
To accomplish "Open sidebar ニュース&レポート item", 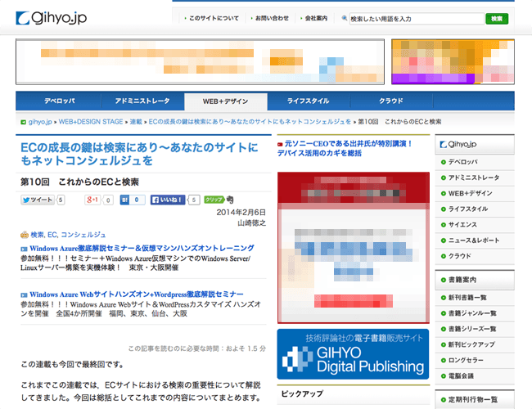I will [x=475, y=240].
